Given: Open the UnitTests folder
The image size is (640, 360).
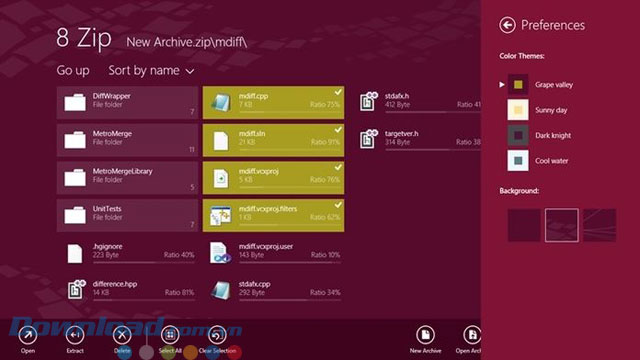Looking at the screenshot, I should pyautogui.click(x=127, y=215).
